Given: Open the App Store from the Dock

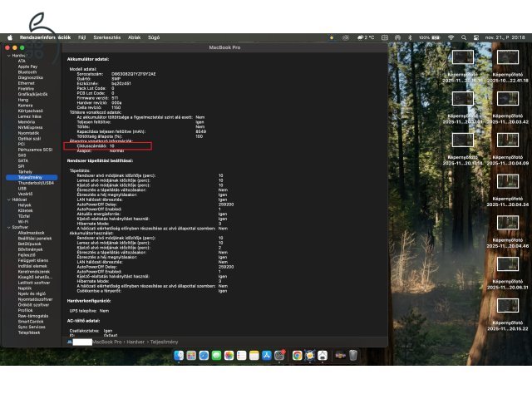Looking at the screenshot, I should click(x=267, y=355).
